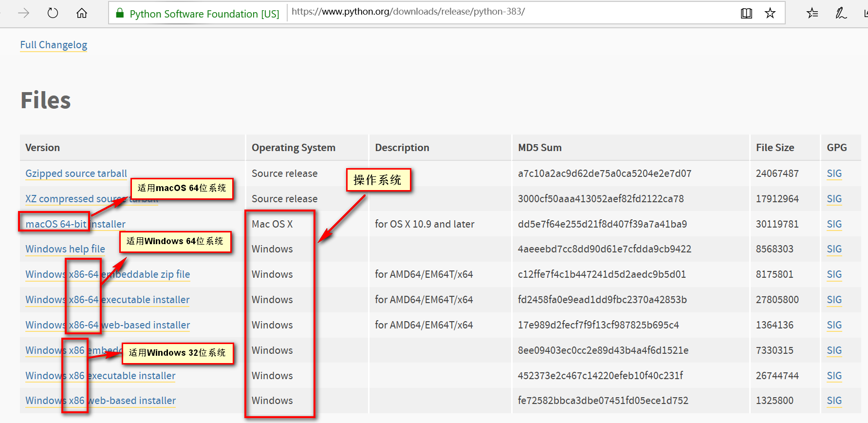Open the favorites hub icon
The width and height of the screenshot is (868, 423).
812,13
